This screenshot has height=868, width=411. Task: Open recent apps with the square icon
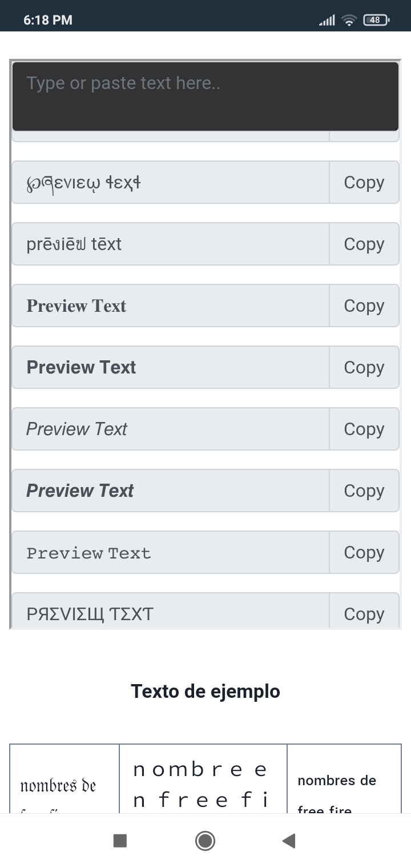(120, 841)
